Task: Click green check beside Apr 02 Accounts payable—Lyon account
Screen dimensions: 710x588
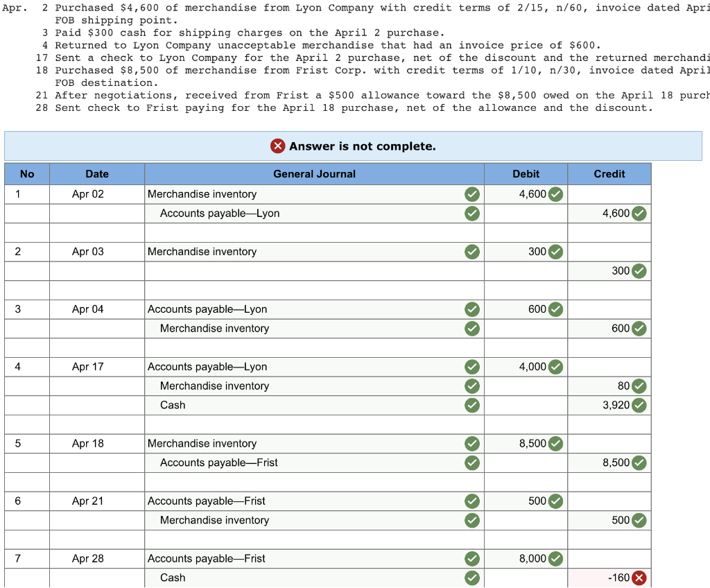Action: pos(471,214)
